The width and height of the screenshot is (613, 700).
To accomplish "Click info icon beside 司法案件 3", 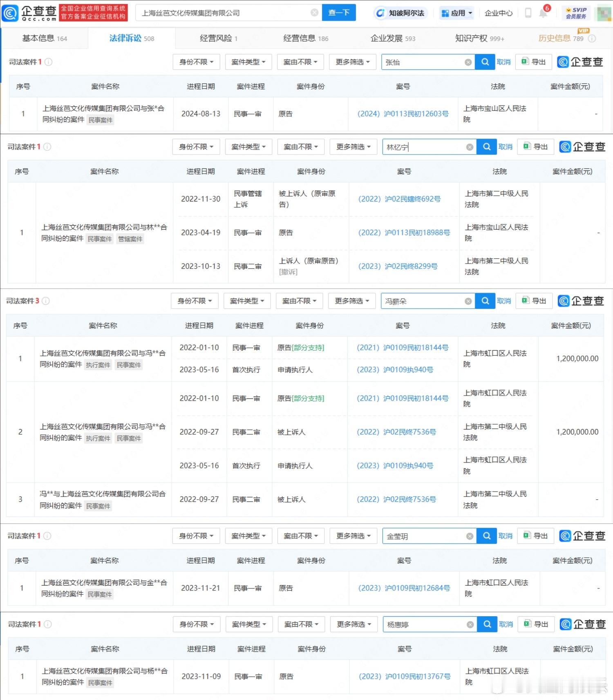I will 46,301.
